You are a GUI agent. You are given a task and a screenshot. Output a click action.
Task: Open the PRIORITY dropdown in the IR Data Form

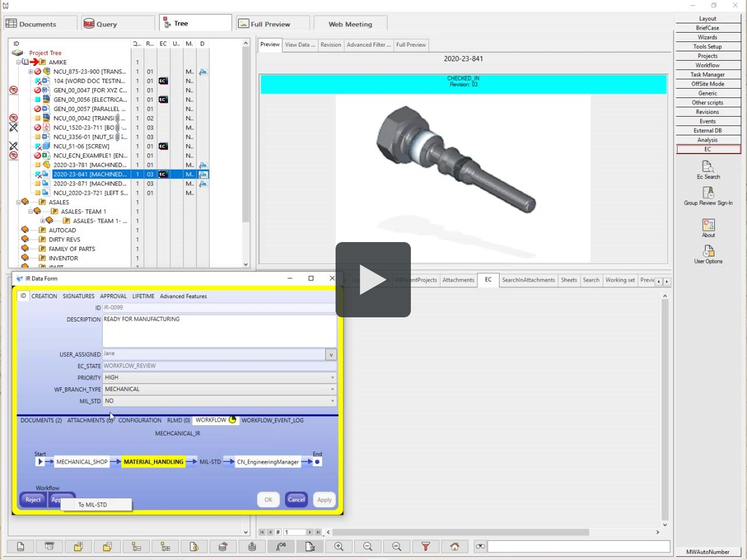point(331,377)
